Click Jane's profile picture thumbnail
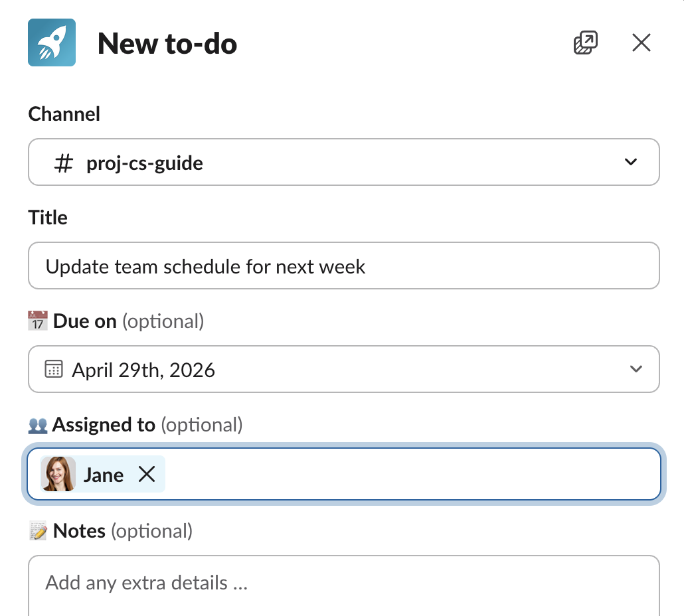Screen dimensions: 684x616 point(58,474)
